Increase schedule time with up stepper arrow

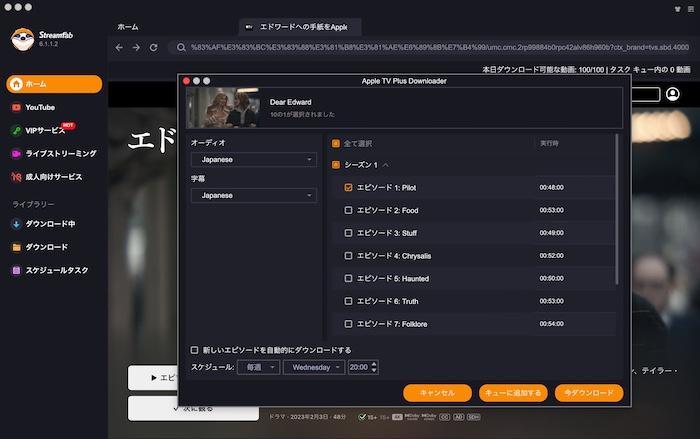pyautogui.click(x=374, y=364)
